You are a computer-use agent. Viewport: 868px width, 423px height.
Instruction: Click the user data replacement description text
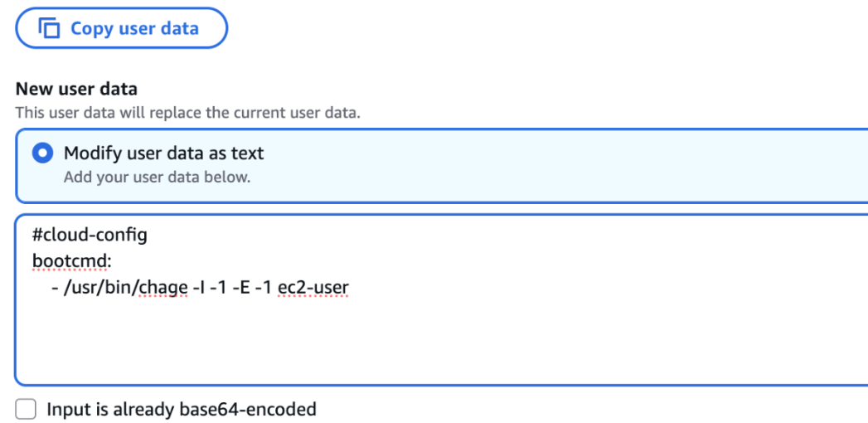(187, 112)
